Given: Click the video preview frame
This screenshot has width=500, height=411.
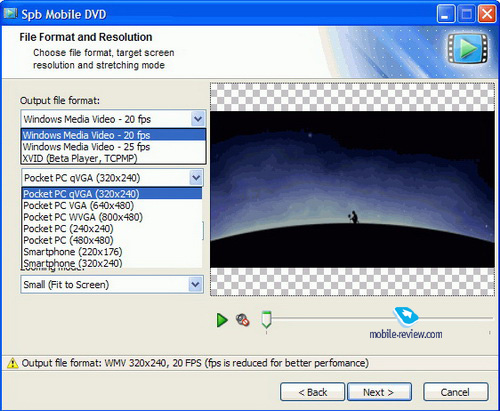Looking at the screenshot, I should (352, 189).
